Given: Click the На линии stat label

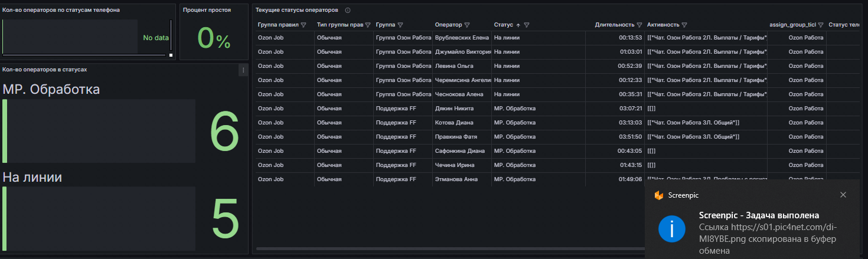Looking at the screenshot, I should tap(32, 177).
